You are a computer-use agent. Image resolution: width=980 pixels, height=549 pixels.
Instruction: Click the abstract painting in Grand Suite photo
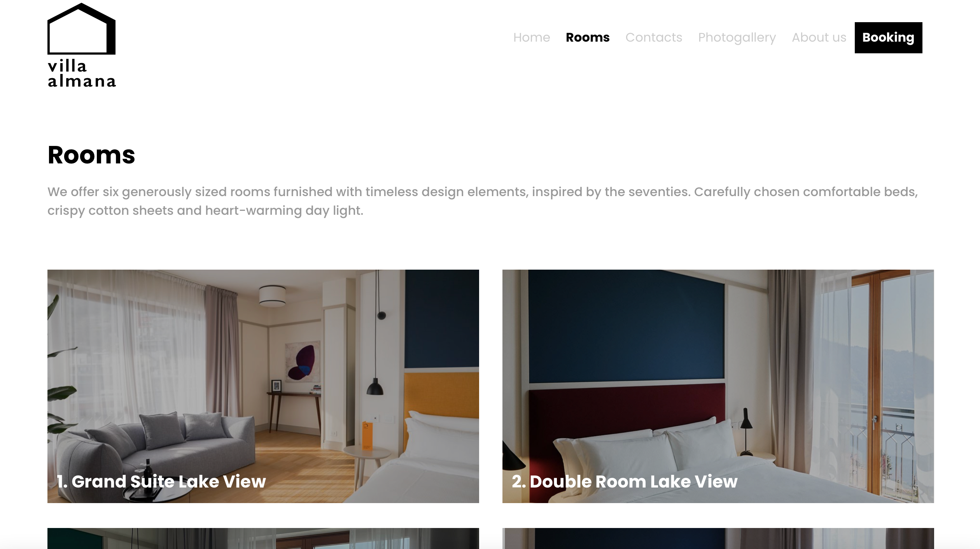pyautogui.click(x=303, y=361)
